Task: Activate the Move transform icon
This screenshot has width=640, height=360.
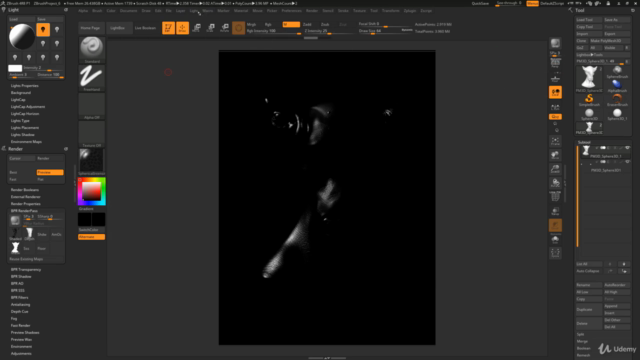Action: pos(196,28)
